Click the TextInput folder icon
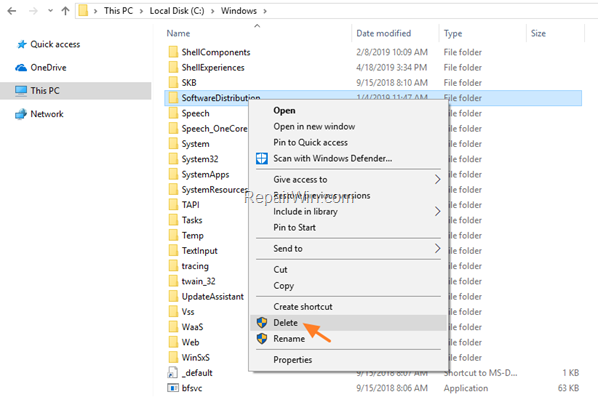 (x=173, y=250)
